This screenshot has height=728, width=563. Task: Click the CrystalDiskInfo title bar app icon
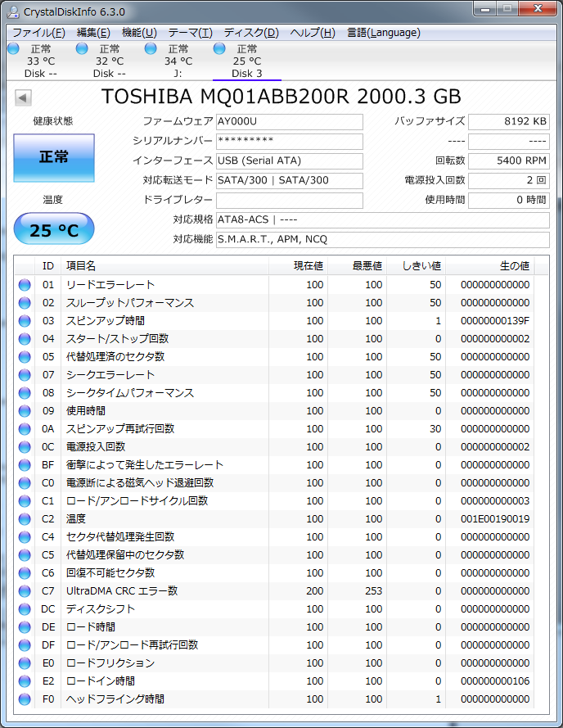click(x=13, y=11)
